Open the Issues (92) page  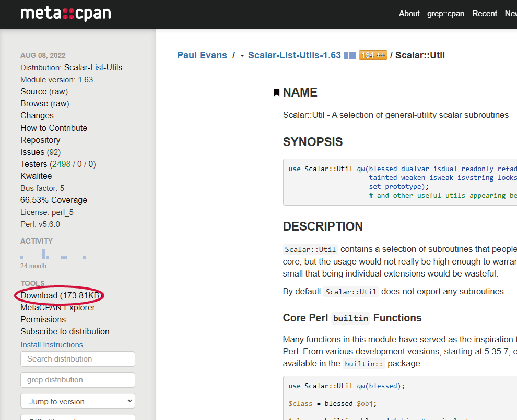(x=40, y=152)
